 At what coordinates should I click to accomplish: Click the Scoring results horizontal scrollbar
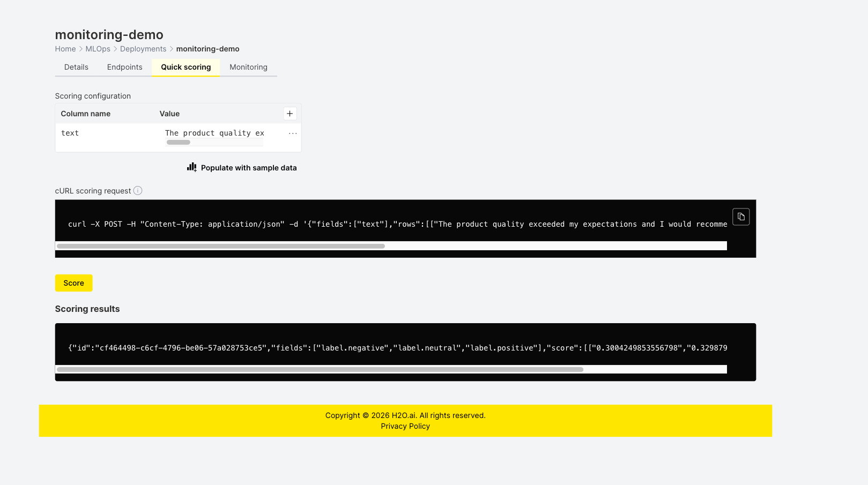321,369
